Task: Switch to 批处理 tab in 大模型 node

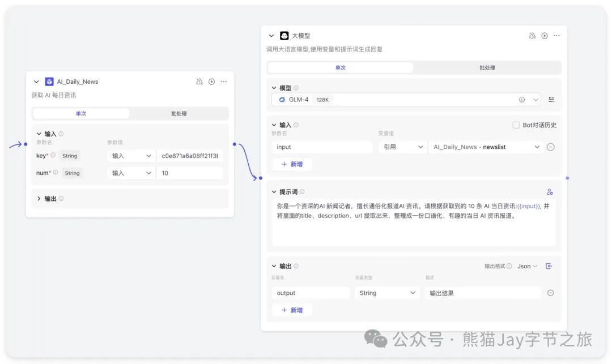Action: (487, 67)
